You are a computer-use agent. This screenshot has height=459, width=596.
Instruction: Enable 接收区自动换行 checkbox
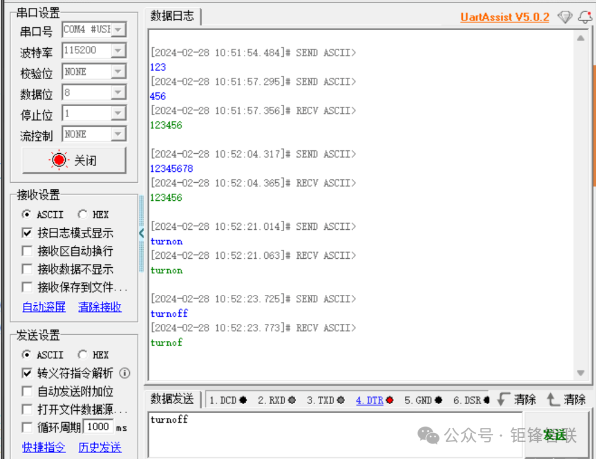[x=27, y=251]
